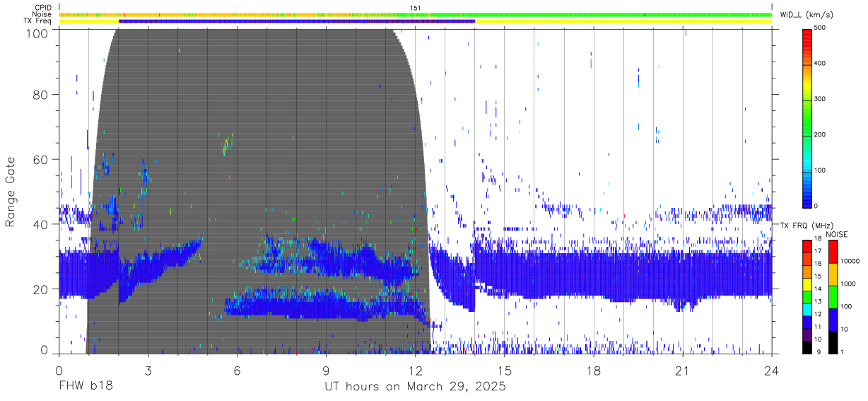The height and width of the screenshot is (401, 868).
Task: Click the 400 tick on width colorbar
Action: coord(820,64)
